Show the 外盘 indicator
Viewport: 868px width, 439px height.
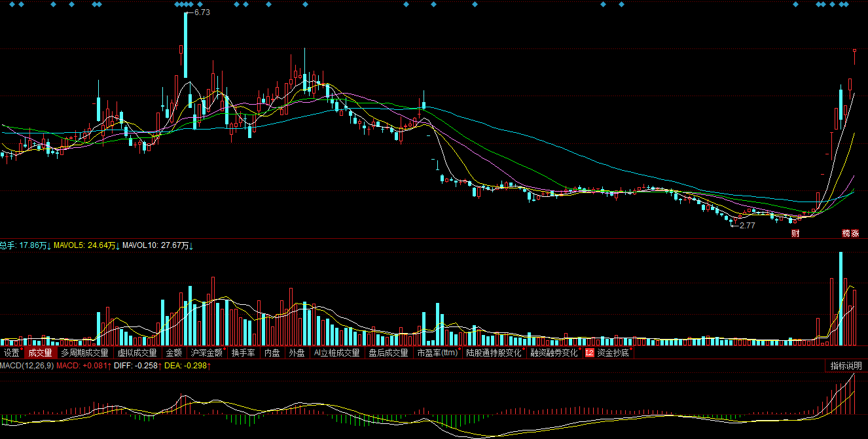[x=297, y=353]
